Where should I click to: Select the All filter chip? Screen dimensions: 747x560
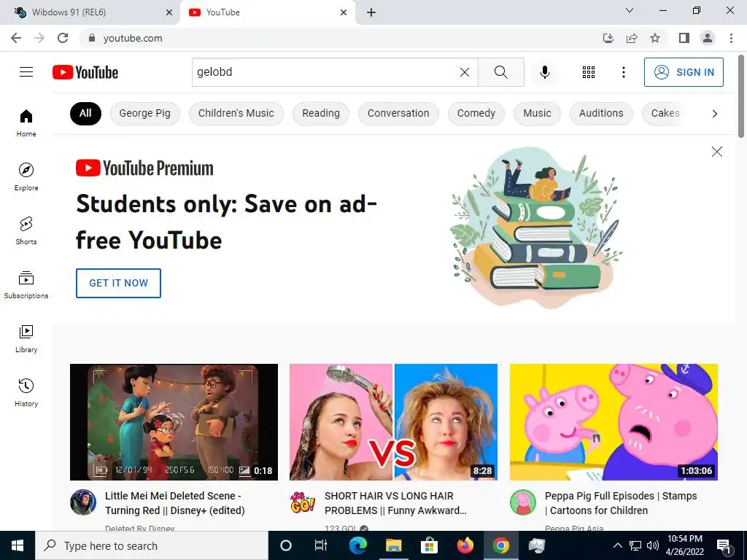tap(85, 113)
